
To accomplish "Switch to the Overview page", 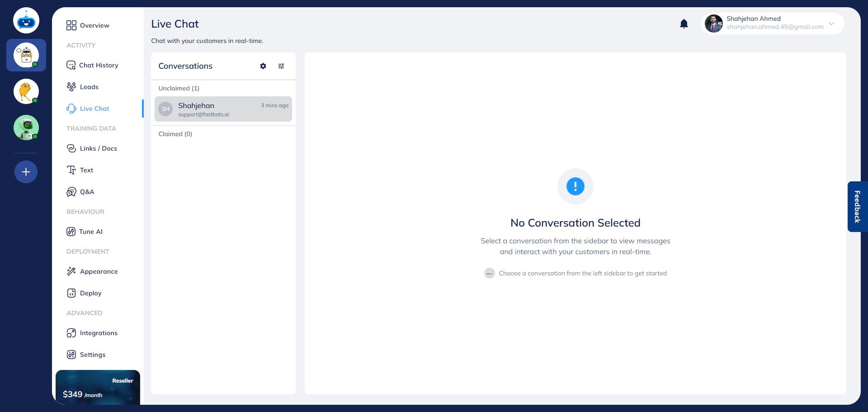I will (94, 25).
